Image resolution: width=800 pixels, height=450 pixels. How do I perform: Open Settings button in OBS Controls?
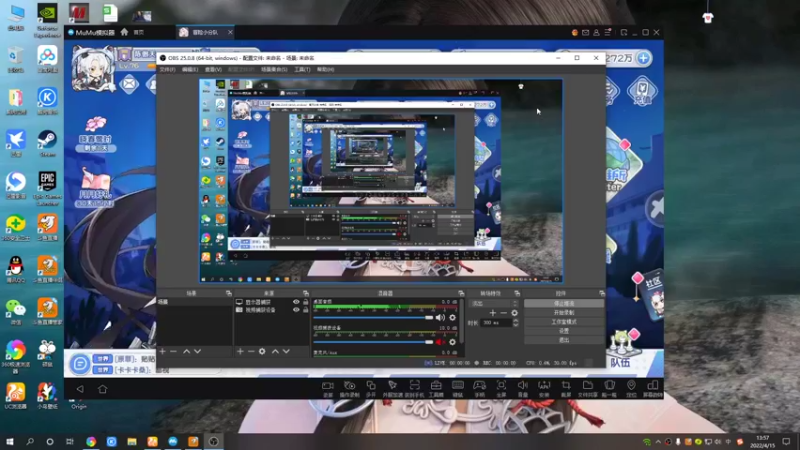click(x=564, y=331)
